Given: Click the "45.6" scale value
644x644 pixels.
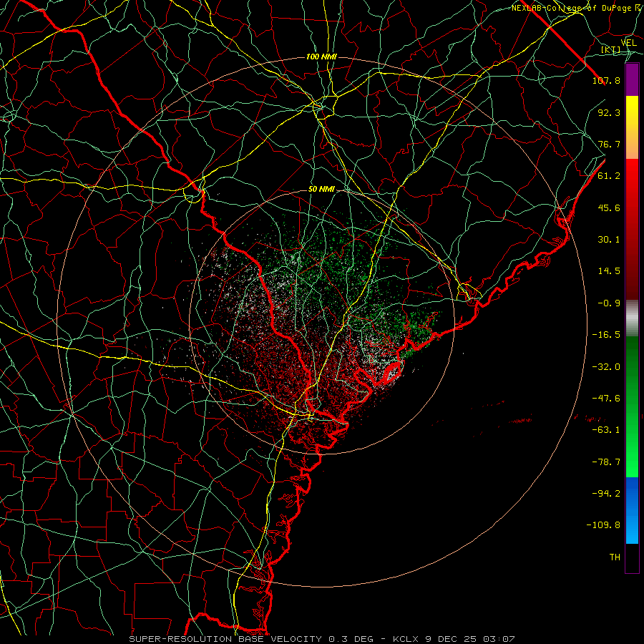Looking at the screenshot, I should 609,208.
